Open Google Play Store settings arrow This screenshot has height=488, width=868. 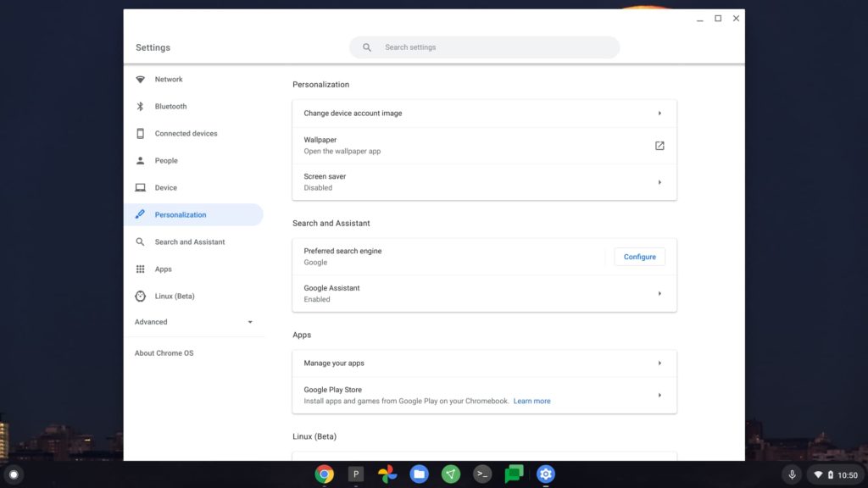click(659, 396)
